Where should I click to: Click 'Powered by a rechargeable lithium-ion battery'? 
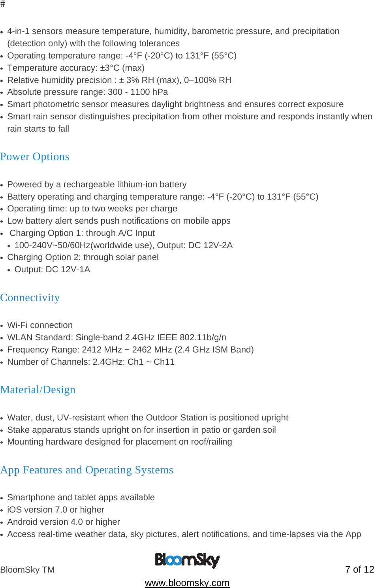click(97, 185)
